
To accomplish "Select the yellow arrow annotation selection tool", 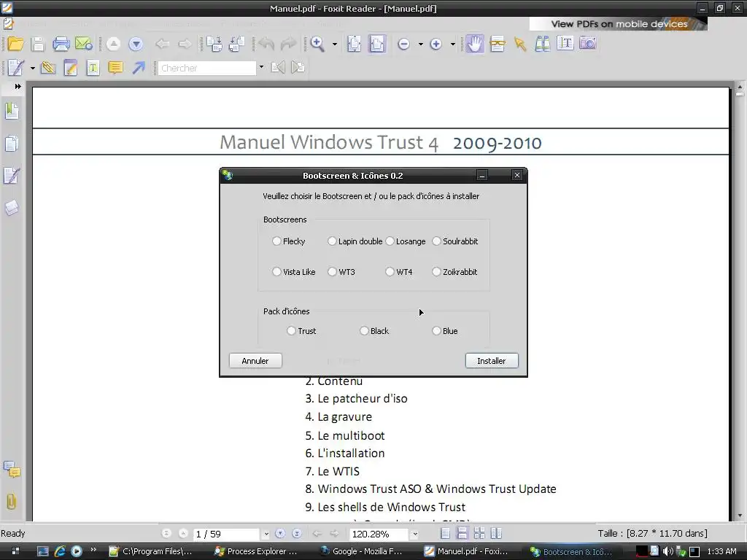I will click(x=519, y=44).
